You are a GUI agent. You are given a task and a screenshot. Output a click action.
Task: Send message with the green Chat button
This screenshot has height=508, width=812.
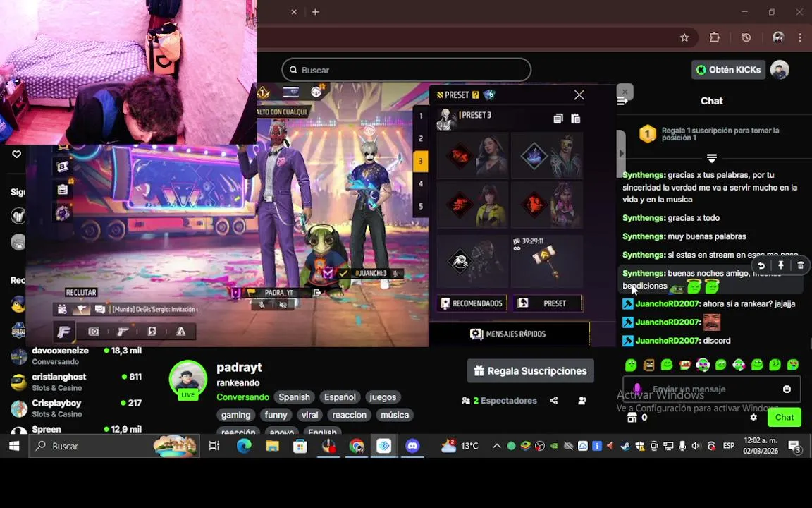click(784, 417)
